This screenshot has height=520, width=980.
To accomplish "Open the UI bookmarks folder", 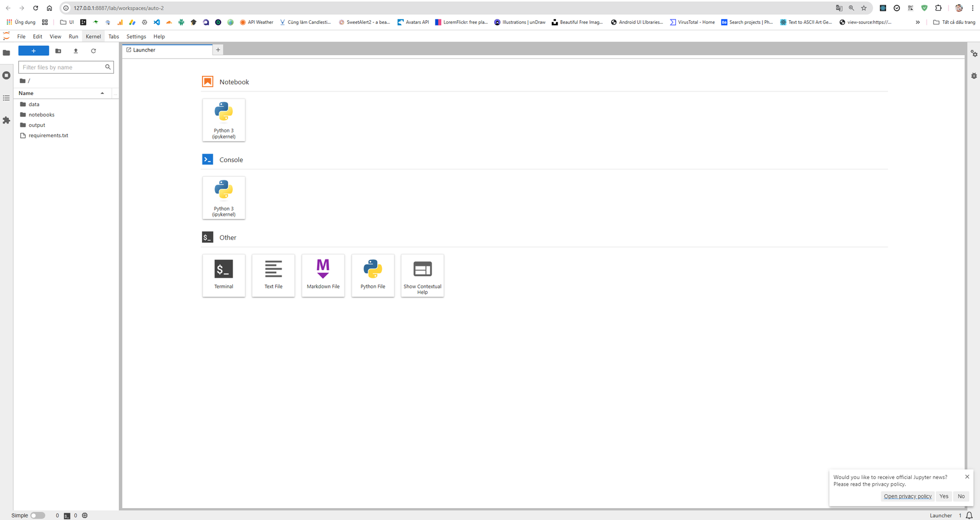I will 67,23.
